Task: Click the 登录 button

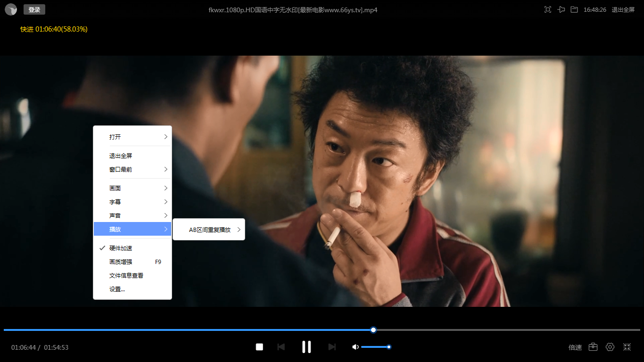Action: [34, 9]
